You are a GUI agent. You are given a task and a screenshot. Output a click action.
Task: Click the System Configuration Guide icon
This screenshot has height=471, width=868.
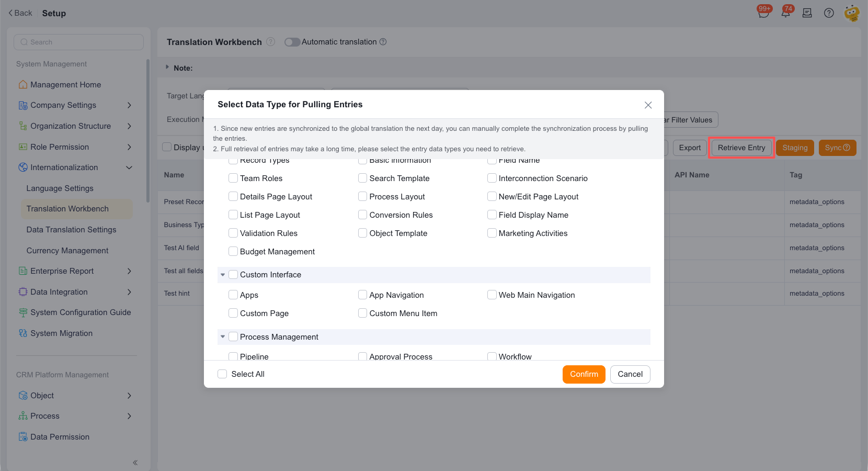(x=23, y=312)
